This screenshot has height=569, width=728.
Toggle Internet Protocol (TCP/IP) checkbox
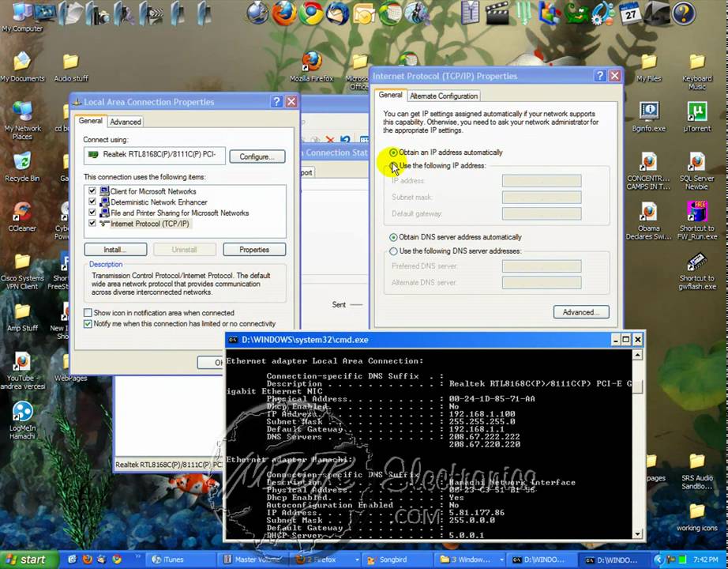(x=92, y=223)
